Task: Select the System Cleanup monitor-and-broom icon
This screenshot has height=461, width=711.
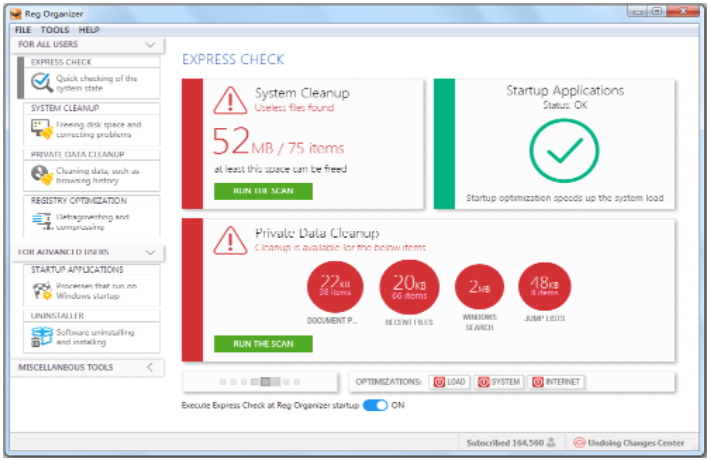Action: pyautogui.click(x=42, y=129)
